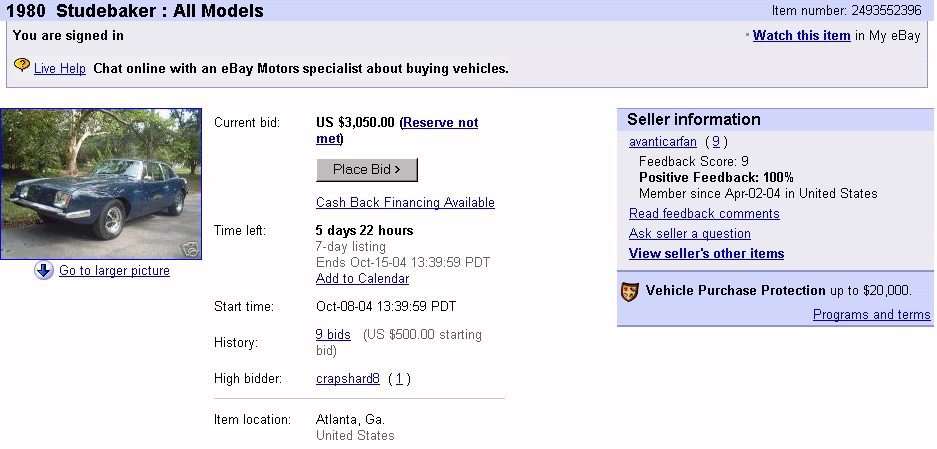Screen dimensions: 937x449
Task: Click Read feedback comments link
Action: (x=704, y=214)
